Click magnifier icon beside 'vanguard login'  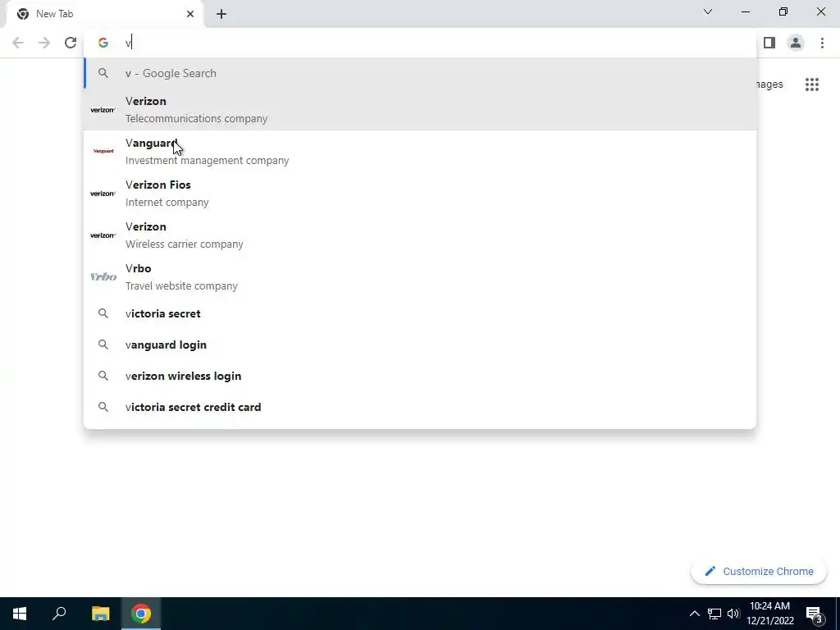(x=103, y=345)
